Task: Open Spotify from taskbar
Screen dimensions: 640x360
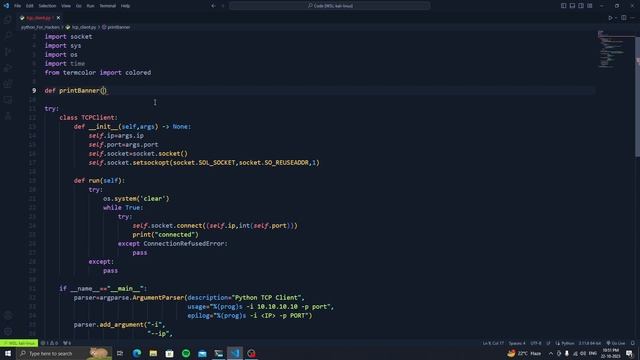Action: 186,353
